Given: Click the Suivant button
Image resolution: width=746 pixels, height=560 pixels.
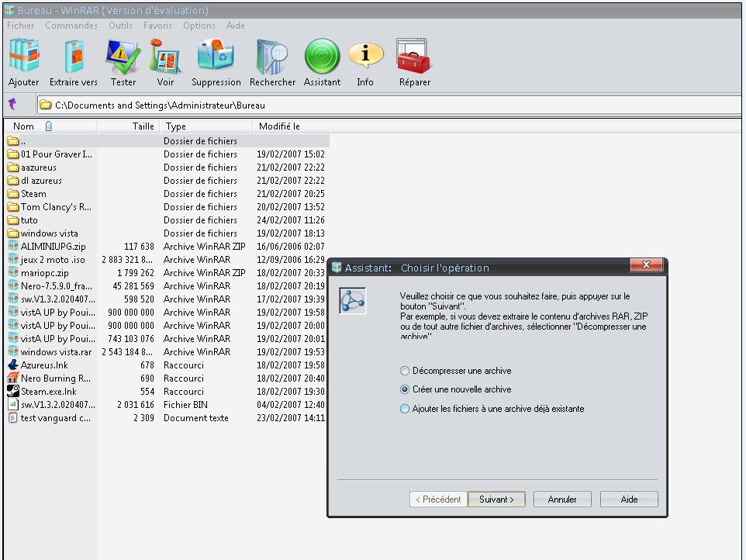Looking at the screenshot, I should coord(497,499).
